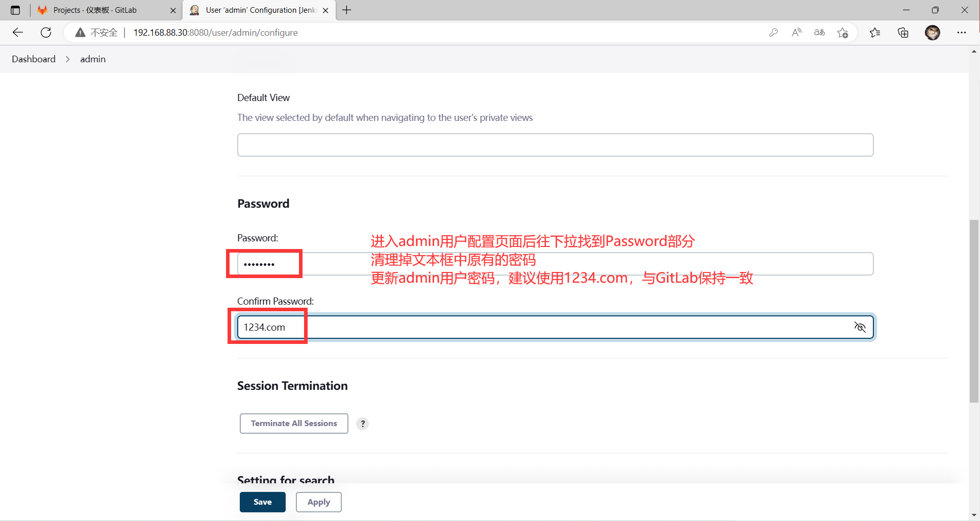The height and width of the screenshot is (521, 980).
Task: Click the Default View description text
Action: pos(385,117)
